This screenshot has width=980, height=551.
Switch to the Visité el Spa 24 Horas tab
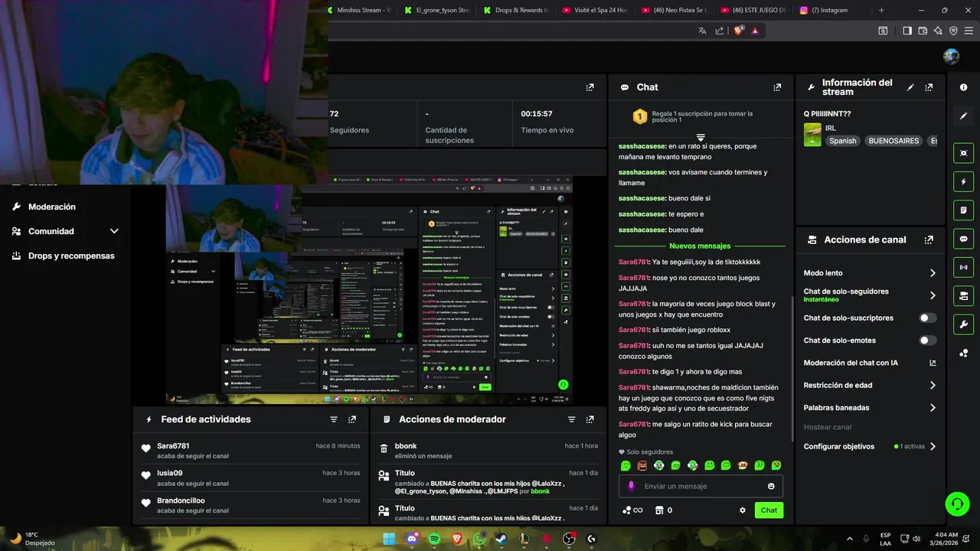click(x=594, y=10)
